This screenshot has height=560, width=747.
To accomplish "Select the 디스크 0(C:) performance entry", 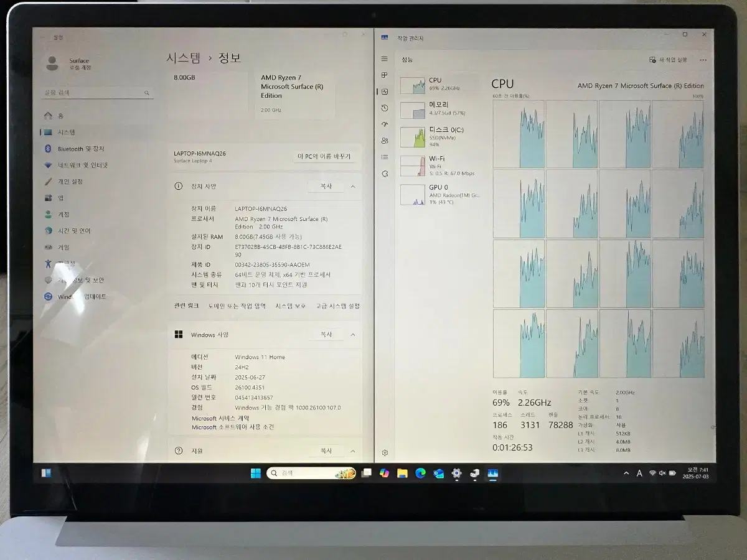I will (x=439, y=137).
